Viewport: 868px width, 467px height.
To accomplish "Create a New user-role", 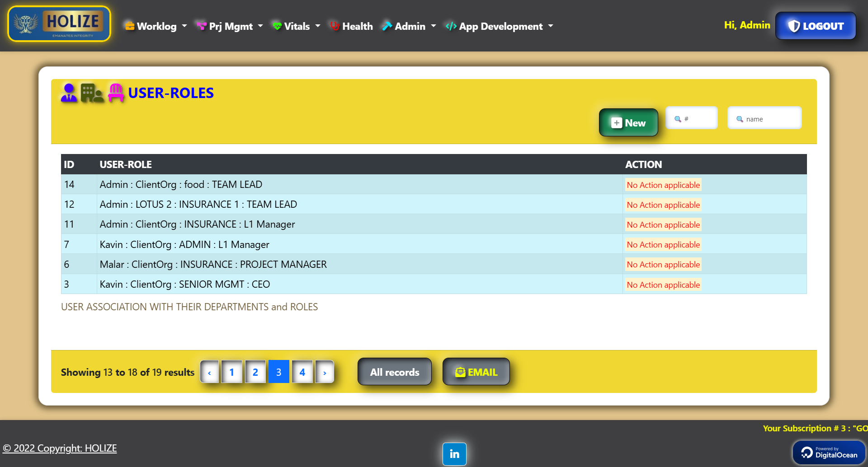I will 628,122.
